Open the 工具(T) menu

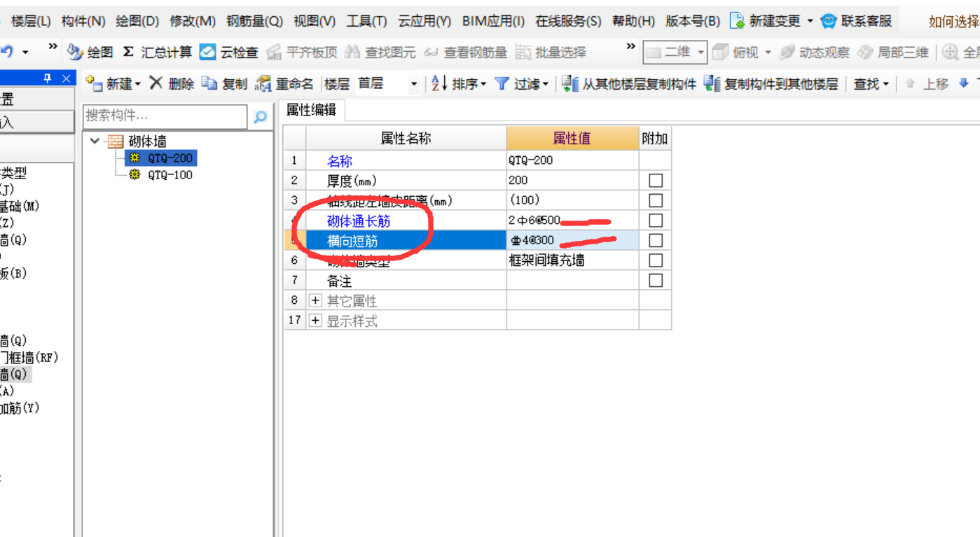pyautogui.click(x=366, y=21)
